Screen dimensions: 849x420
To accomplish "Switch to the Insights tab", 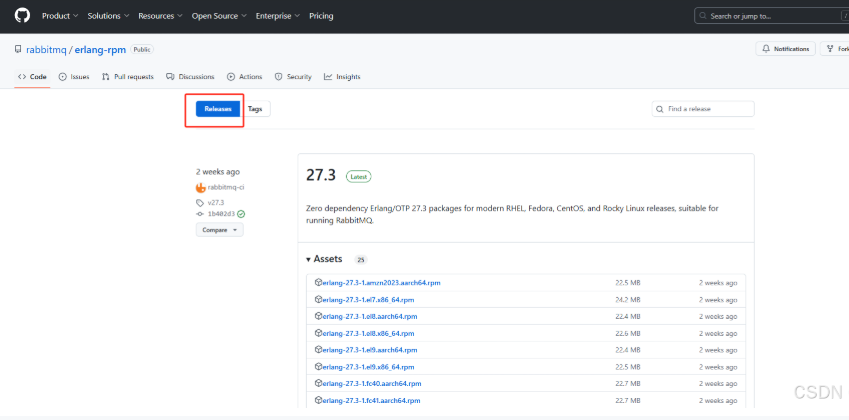I will coord(342,77).
